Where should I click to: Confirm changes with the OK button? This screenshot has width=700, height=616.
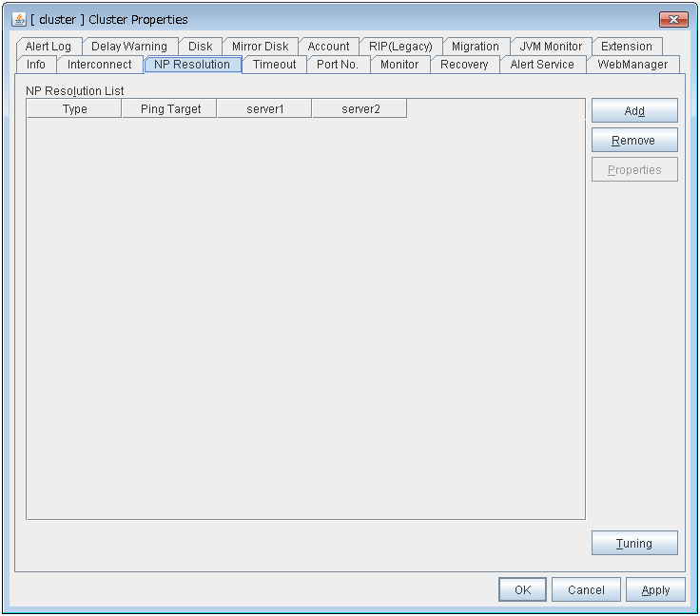pyautogui.click(x=522, y=590)
